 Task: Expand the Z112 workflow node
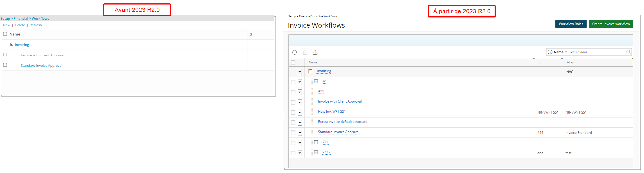316,152
